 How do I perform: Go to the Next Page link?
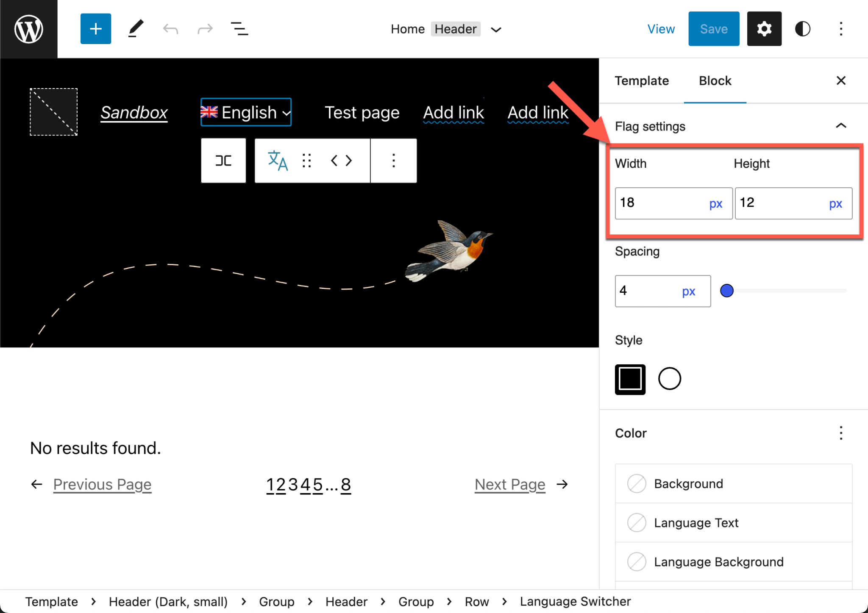tap(510, 484)
